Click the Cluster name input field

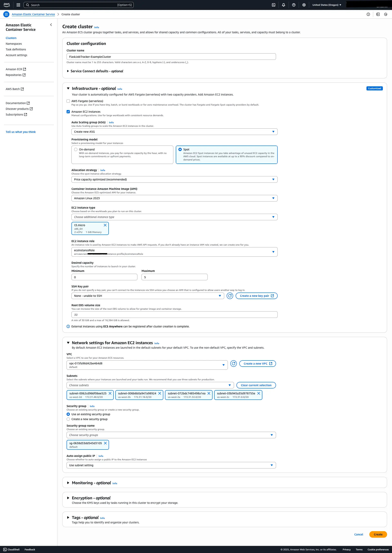(x=171, y=57)
